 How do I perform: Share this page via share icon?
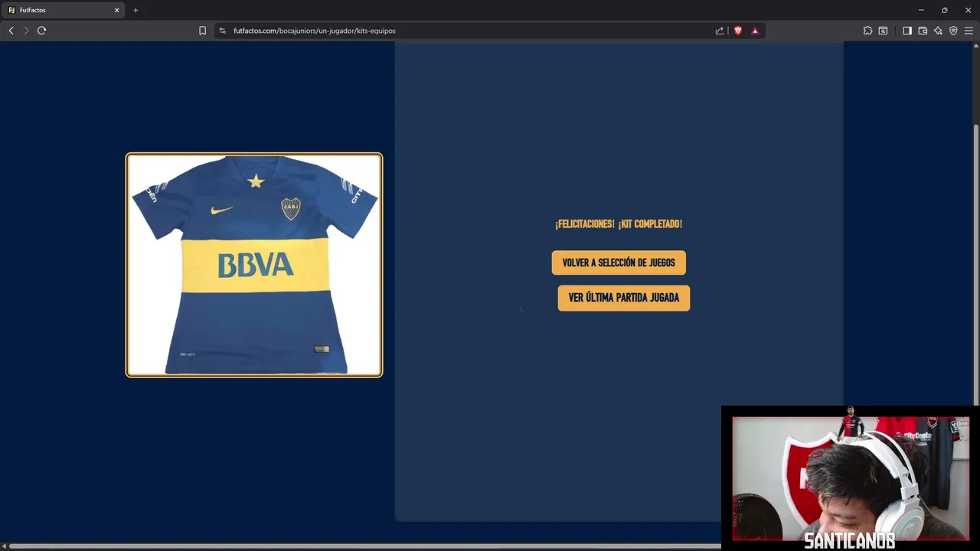pos(720,31)
